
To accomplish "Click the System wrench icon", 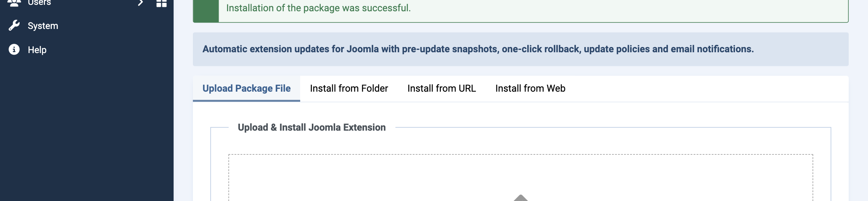I will tap(14, 26).
